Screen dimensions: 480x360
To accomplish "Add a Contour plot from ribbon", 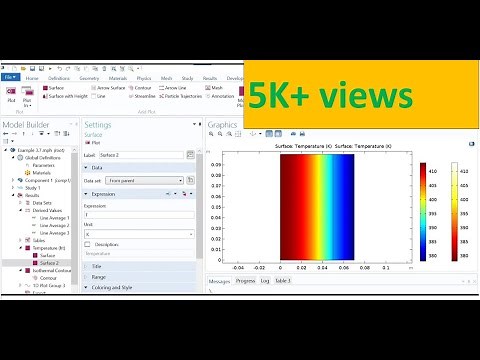I will tap(140, 88).
